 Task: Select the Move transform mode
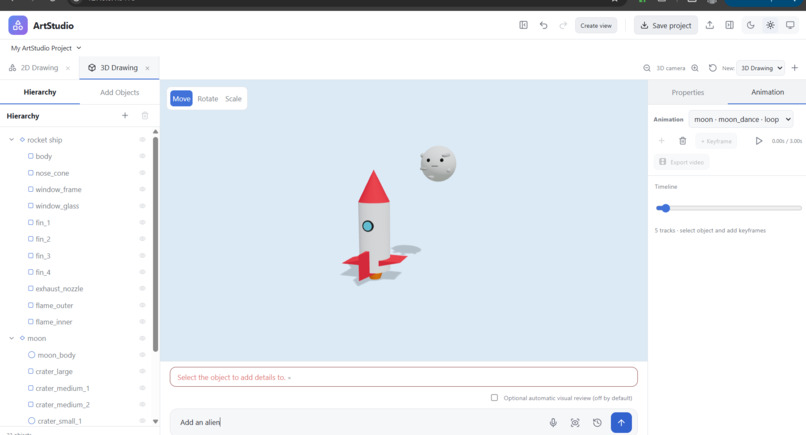pyautogui.click(x=181, y=99)
